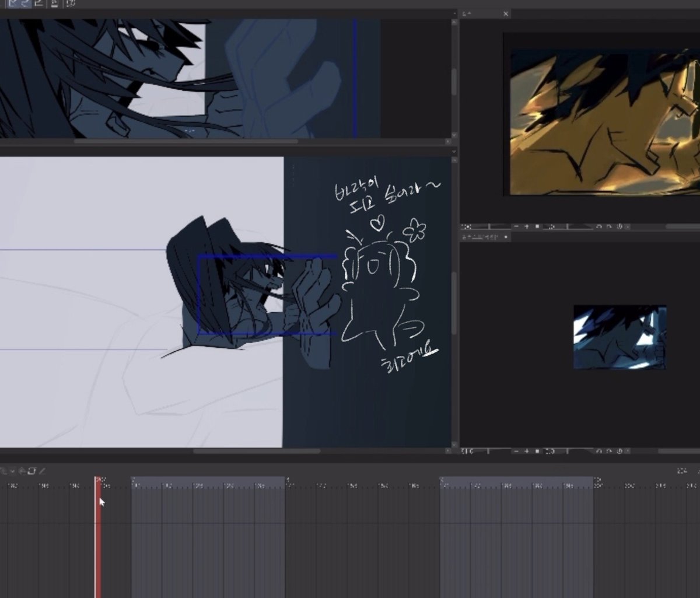Rotate the blue preview panel view left
Screen dimensions: 700x598
pos(599,451)
